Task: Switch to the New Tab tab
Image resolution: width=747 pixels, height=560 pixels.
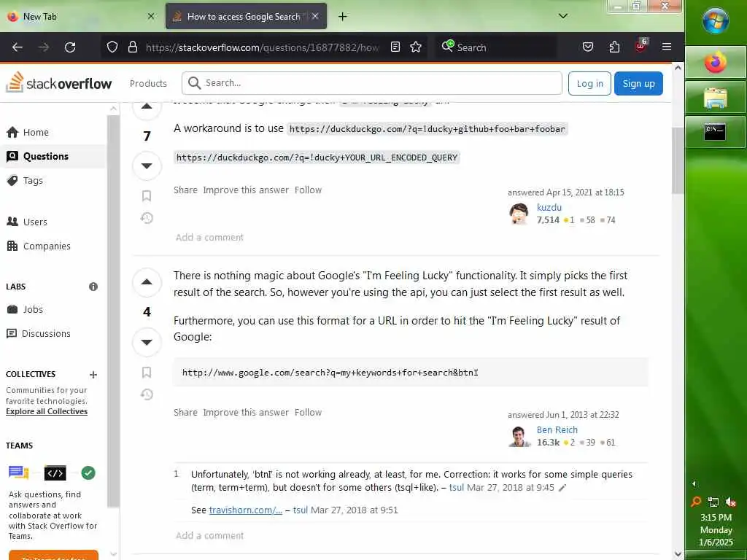Action: coord(75,16)
